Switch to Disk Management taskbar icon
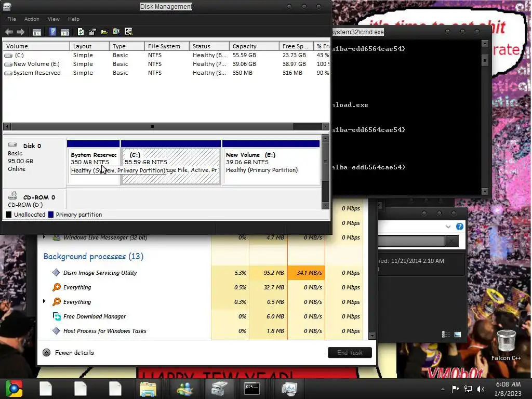 point(219,389)
